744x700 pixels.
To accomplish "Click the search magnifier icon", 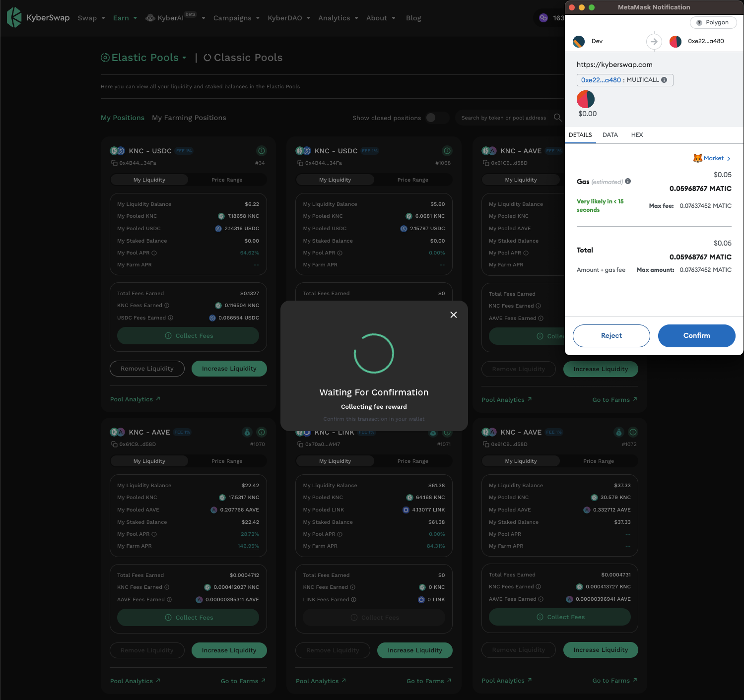I will 557,118.
